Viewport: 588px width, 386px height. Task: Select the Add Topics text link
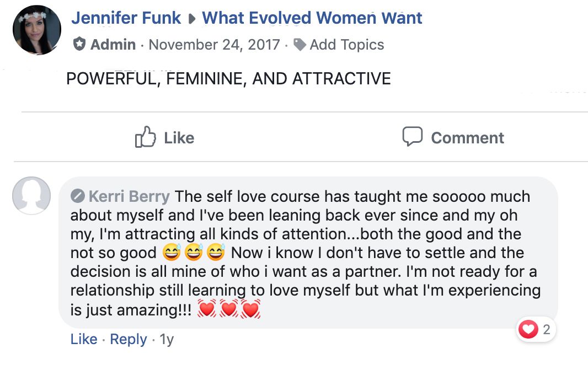(x=346, y=45)
